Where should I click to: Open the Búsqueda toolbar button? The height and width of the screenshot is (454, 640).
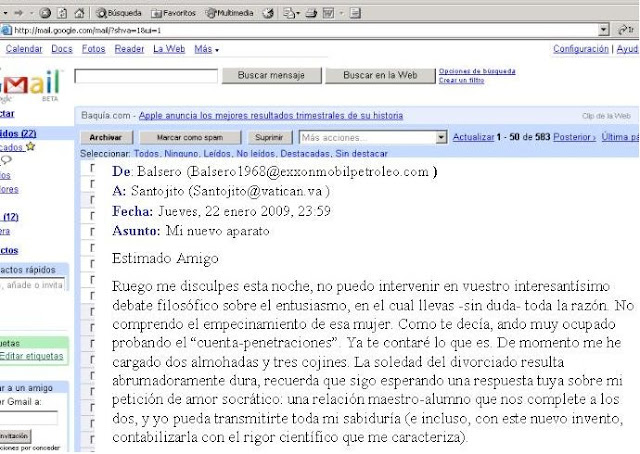[x=118, y=13]
